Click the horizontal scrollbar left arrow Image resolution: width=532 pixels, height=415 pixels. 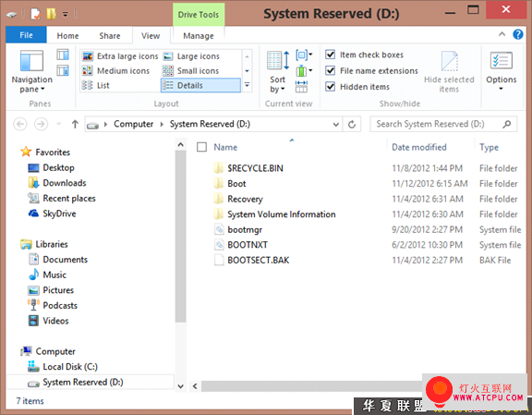click(195, 385)
